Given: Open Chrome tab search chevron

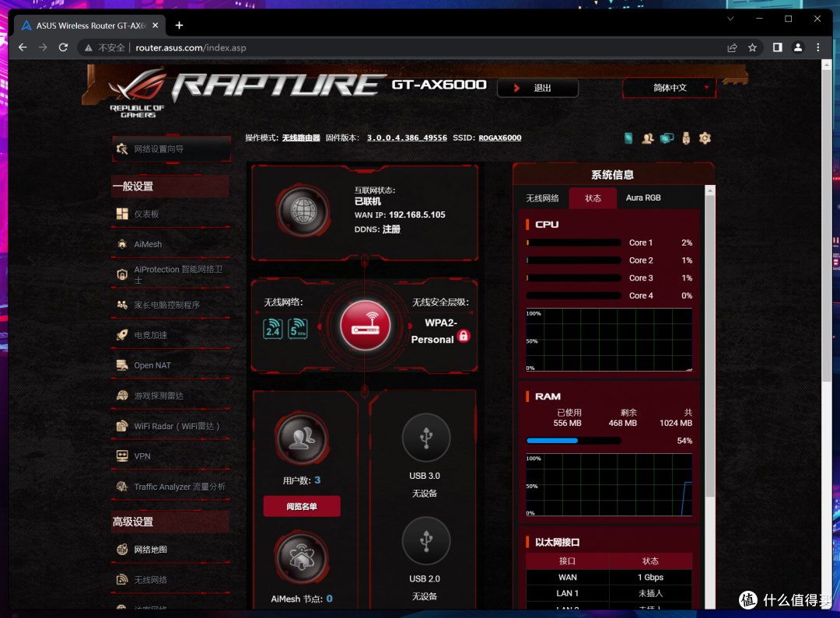Looking at the screenshot, I should 730,19.
